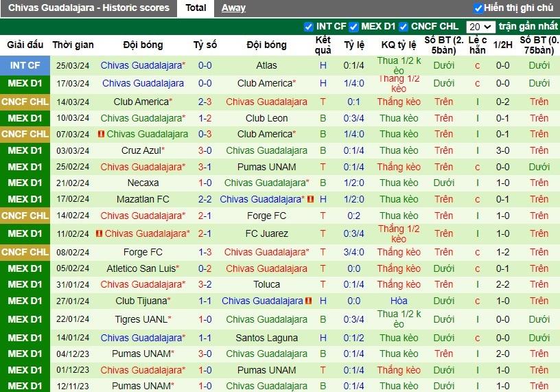Open Cruz Azul team link
560x392 pixels.
[143, 150]
